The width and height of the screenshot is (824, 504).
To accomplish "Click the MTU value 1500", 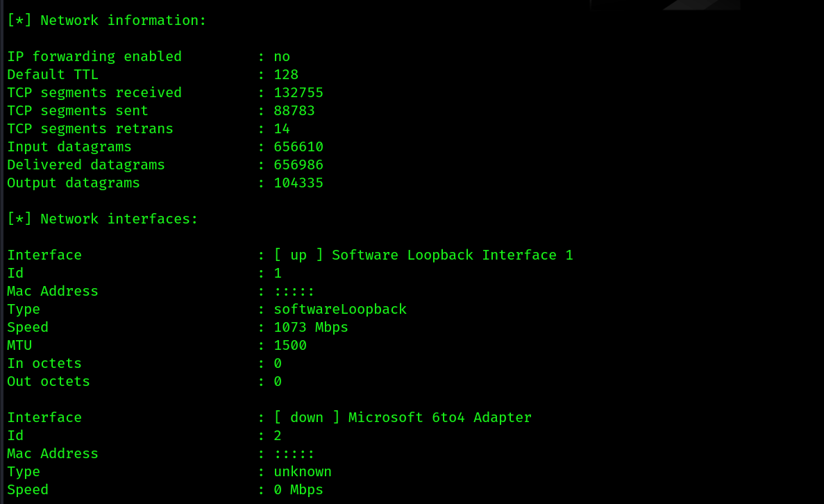I will point(290,345).
